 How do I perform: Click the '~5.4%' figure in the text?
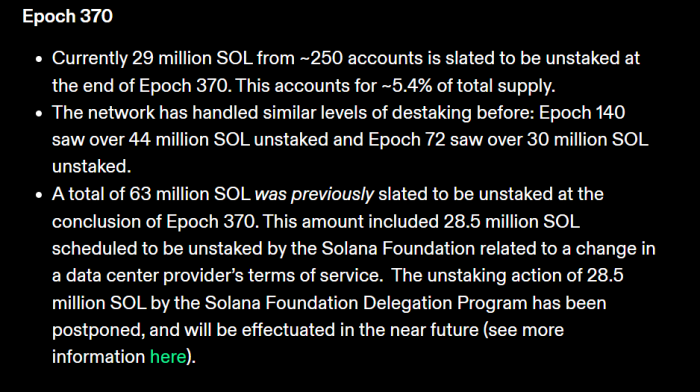(x=407, y=86)
